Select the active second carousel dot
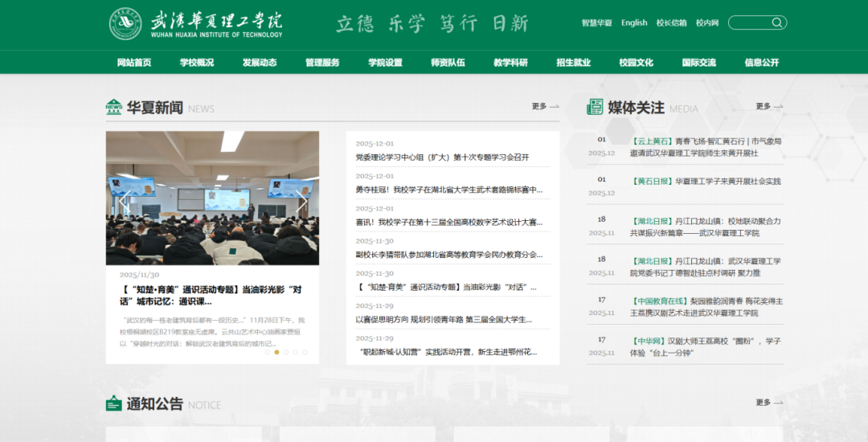The image size is (868, 442). click(276, 352)
